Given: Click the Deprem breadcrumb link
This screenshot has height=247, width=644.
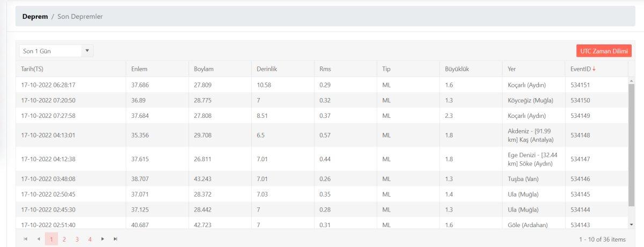Looking at the screenshot, I should [35, 17].
